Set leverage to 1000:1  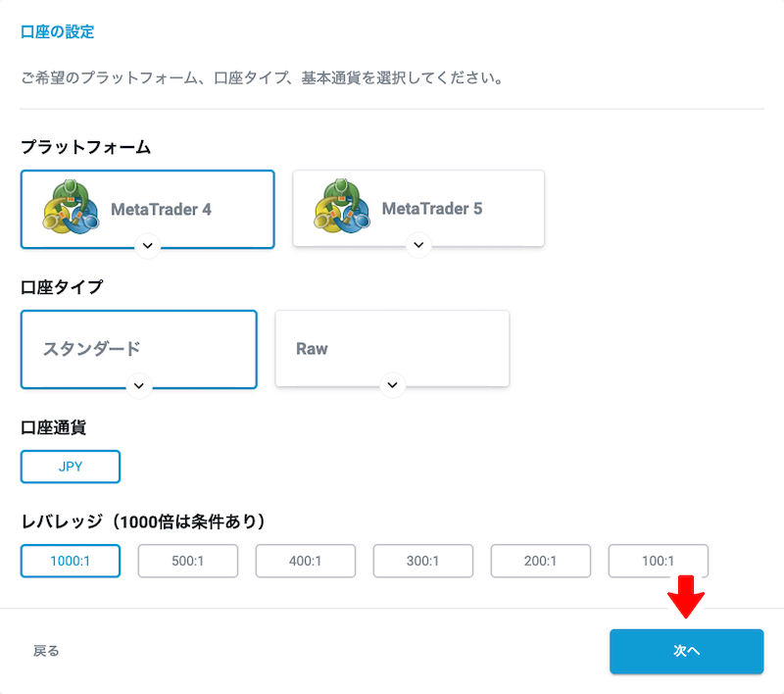[71, 561]
